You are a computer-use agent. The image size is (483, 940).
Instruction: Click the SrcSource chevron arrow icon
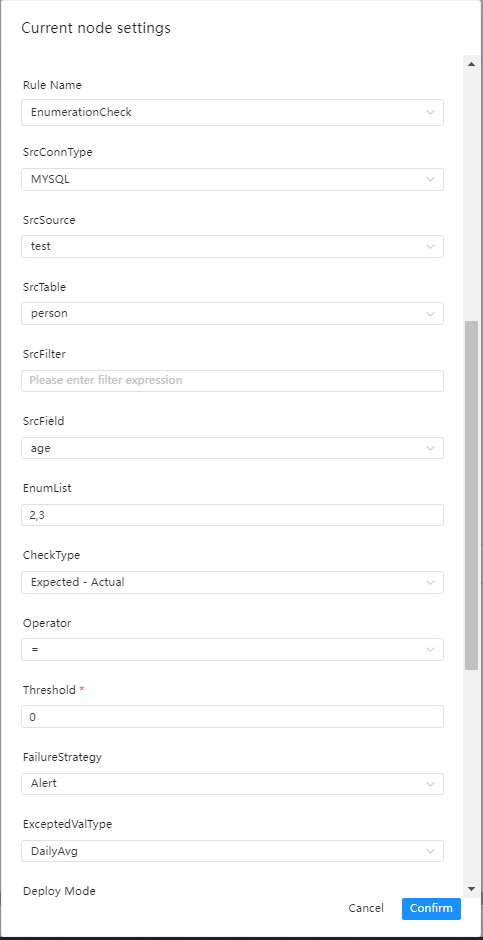(430, 246)
